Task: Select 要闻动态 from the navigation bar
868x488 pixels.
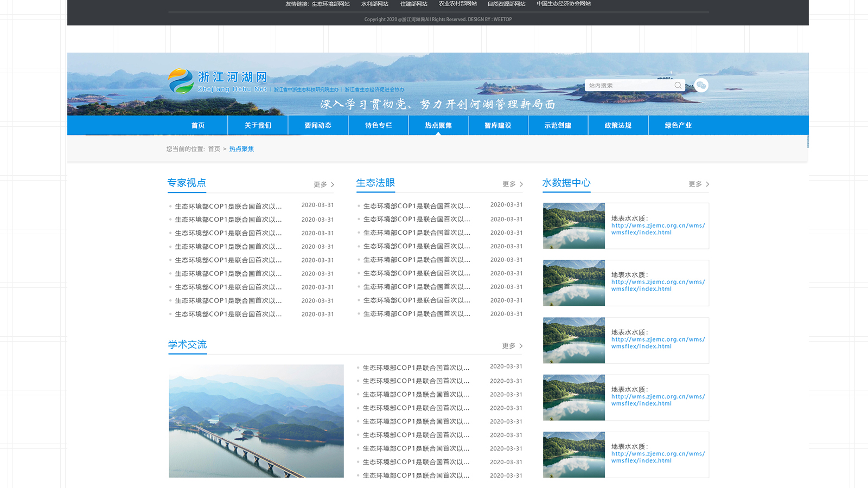Action: coord(318,125)
